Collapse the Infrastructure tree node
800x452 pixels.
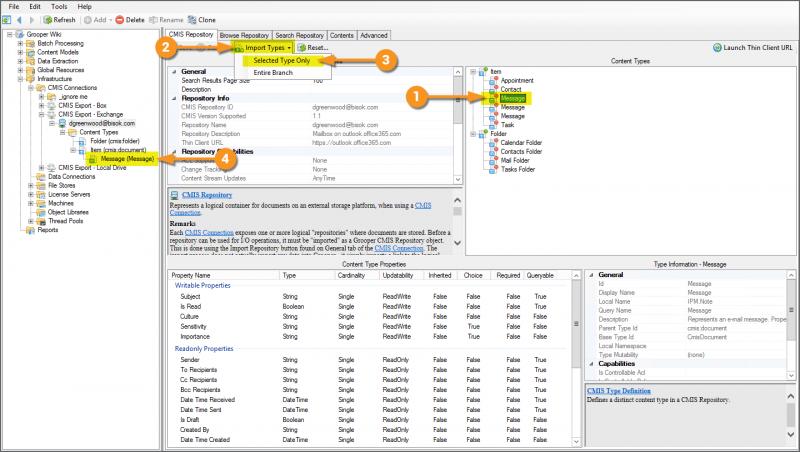20,78
